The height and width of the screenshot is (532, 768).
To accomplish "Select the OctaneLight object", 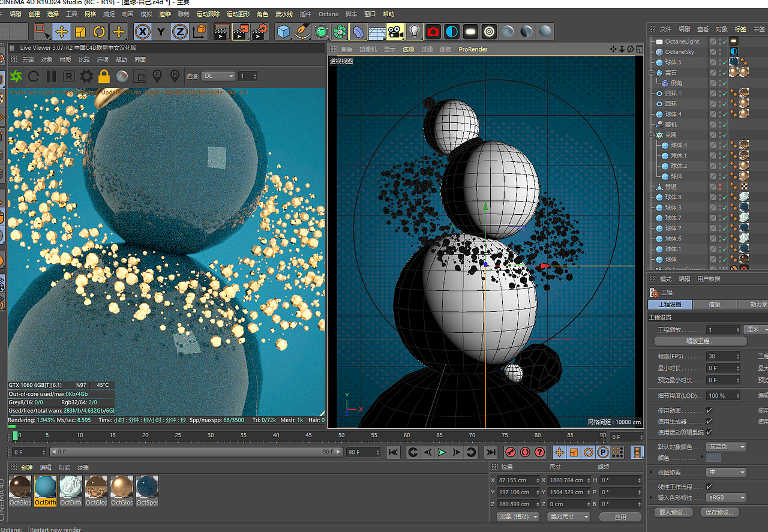I will [682, 41].
